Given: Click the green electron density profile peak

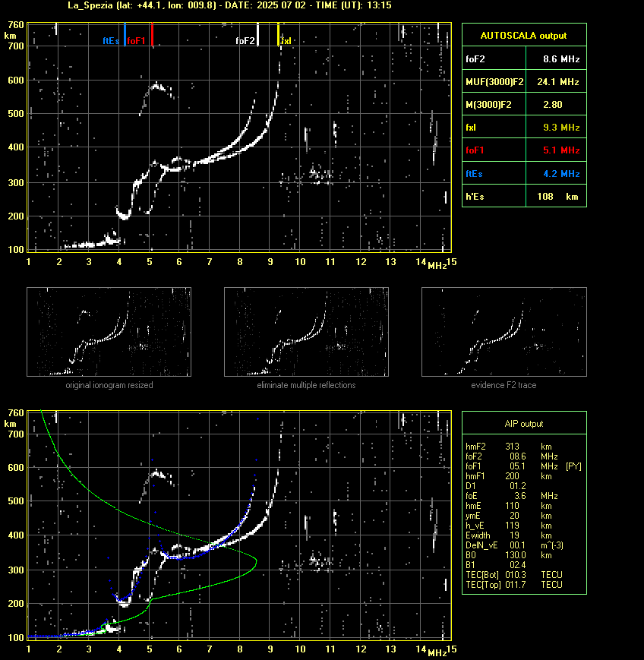Looking at the screenshot, I should tap(255, 561).
